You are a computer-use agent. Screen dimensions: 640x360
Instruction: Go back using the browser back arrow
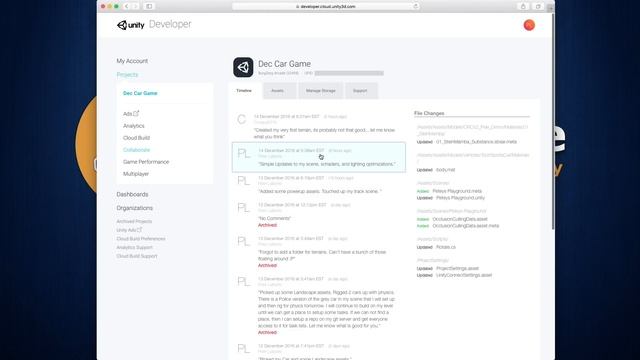tap(127, 6)
